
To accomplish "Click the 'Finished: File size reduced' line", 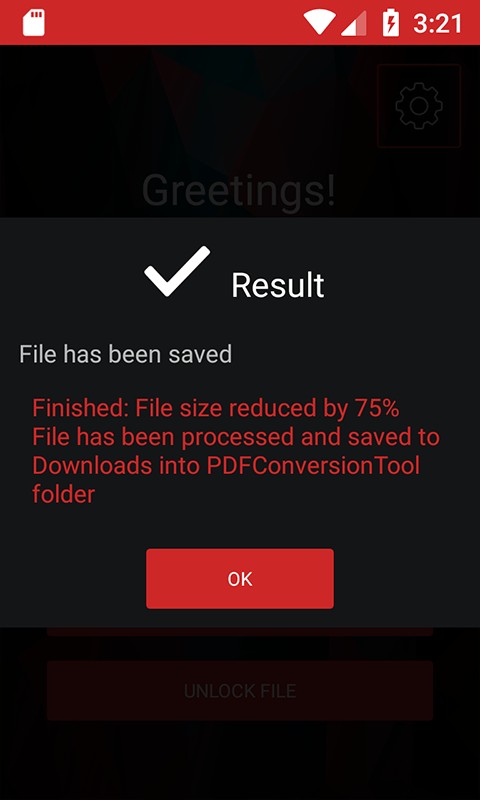I will tap(216, 408).
